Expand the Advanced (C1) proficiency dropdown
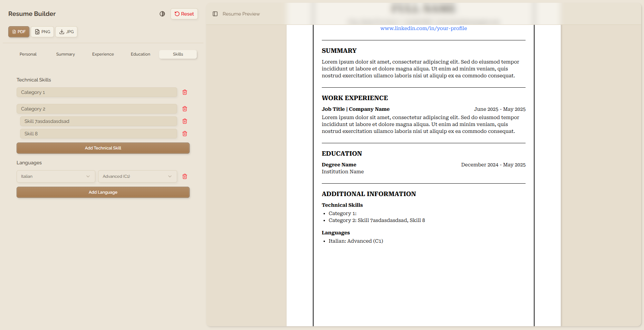The width and height of the screenshot is (644, 330). pos(137,176)
